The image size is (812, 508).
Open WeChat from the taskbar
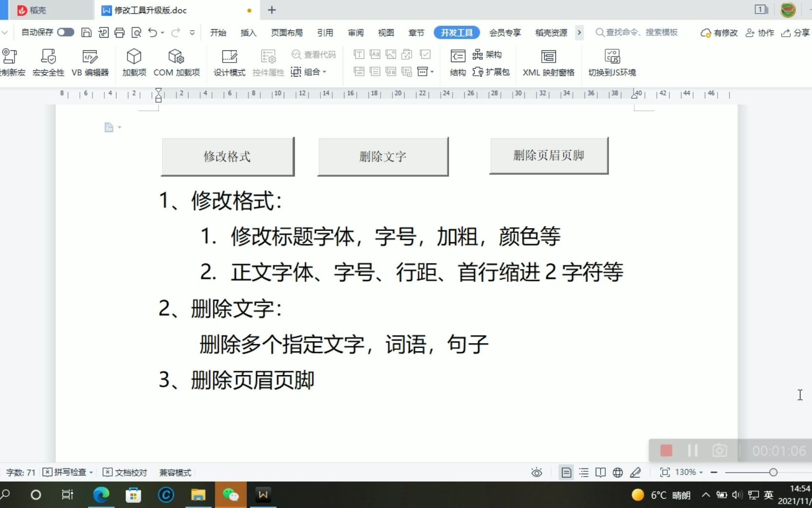(x=230, y=494)
